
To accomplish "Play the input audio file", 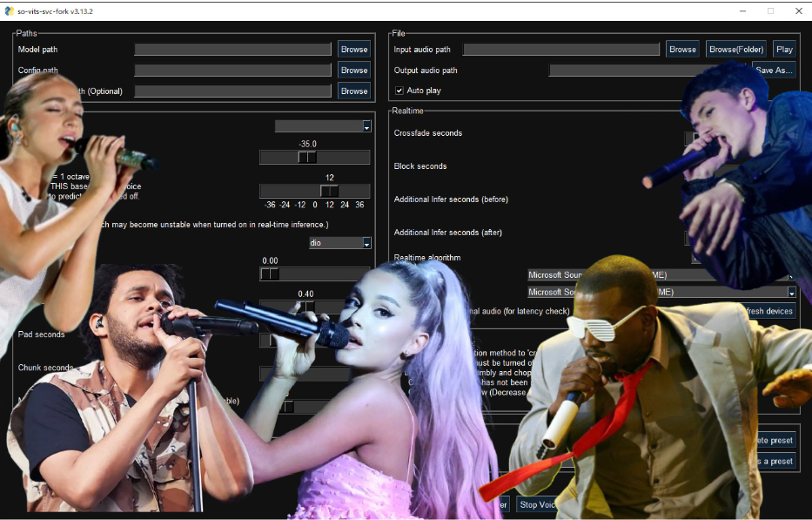I will (784, 50).
